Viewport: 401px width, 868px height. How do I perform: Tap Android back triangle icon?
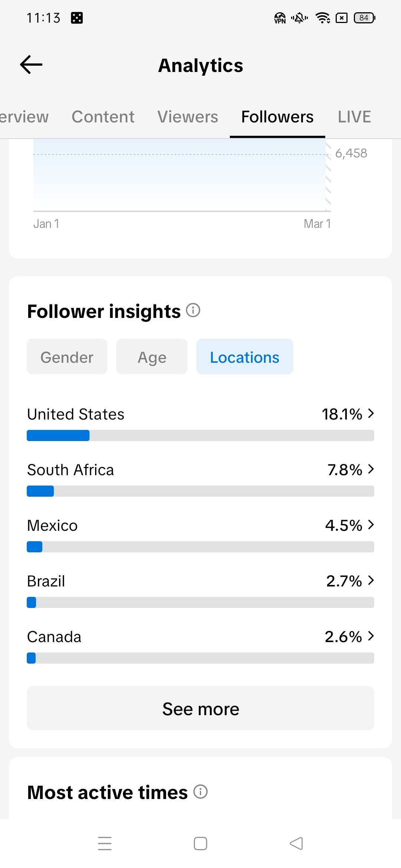pos(296,843)
